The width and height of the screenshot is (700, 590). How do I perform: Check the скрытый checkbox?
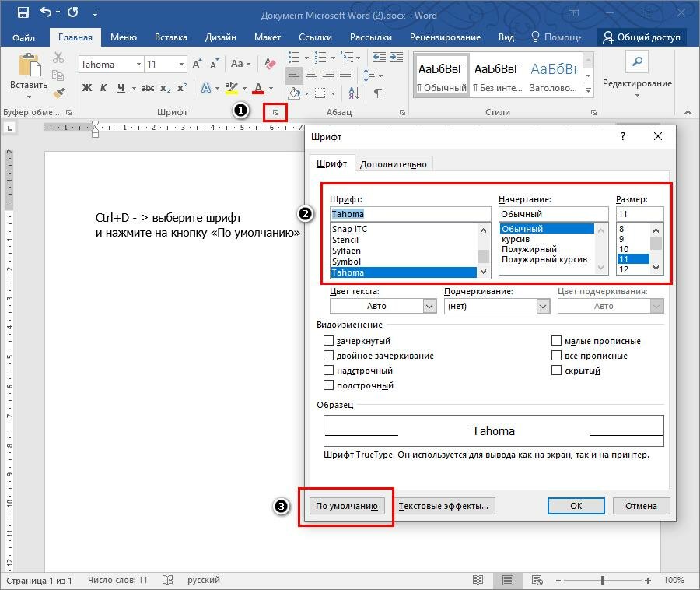(x=556, y=371)
